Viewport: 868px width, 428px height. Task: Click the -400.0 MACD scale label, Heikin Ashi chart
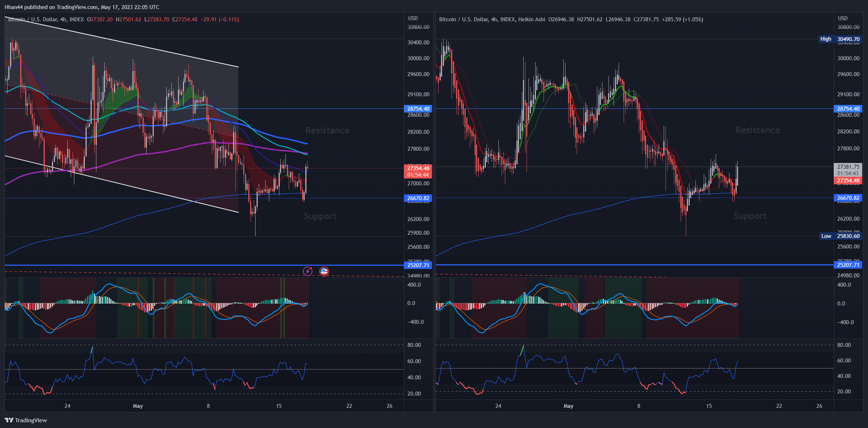845,322
